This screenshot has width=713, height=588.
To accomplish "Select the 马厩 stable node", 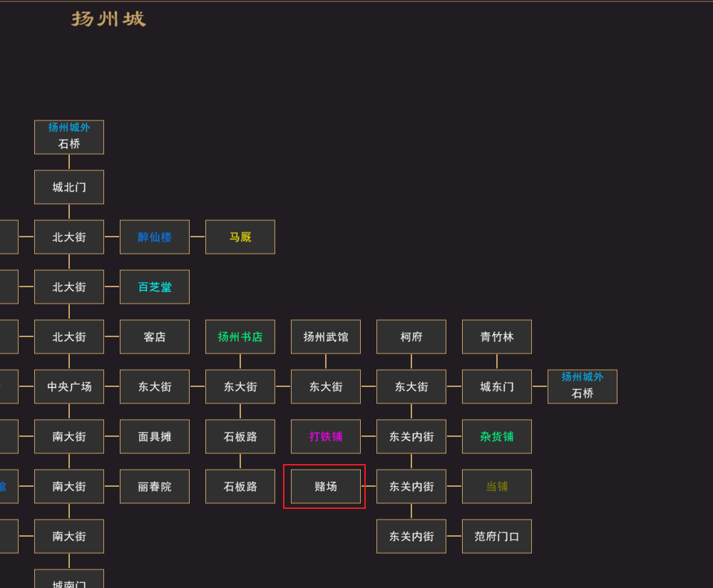I will 240,237.
